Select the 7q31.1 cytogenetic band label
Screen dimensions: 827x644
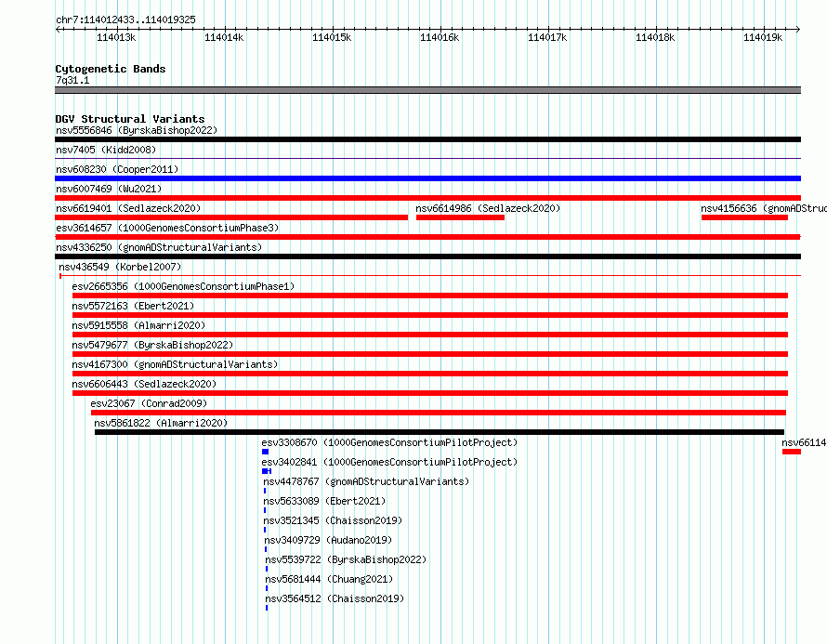[72, 80]
